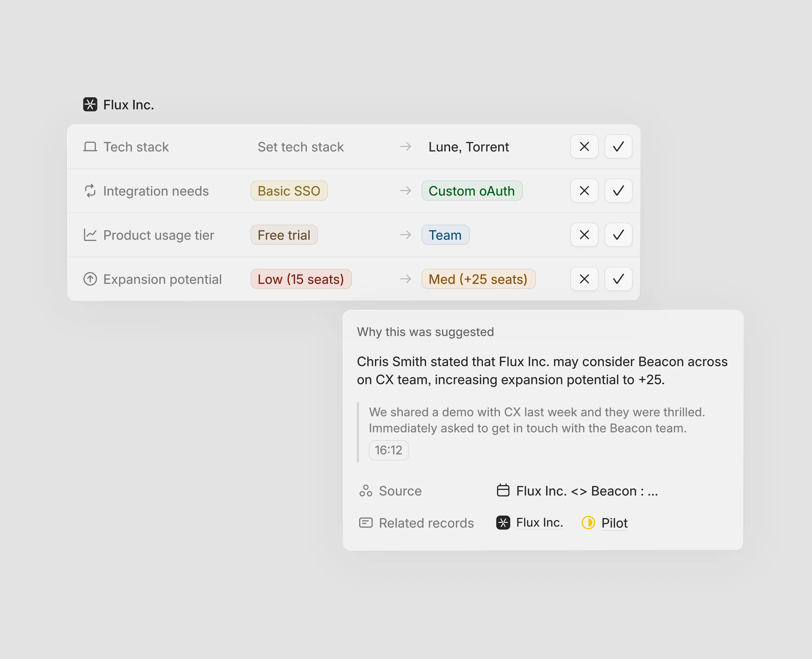Accept the Product usage tier suggestion

click(x=618, y=235)
